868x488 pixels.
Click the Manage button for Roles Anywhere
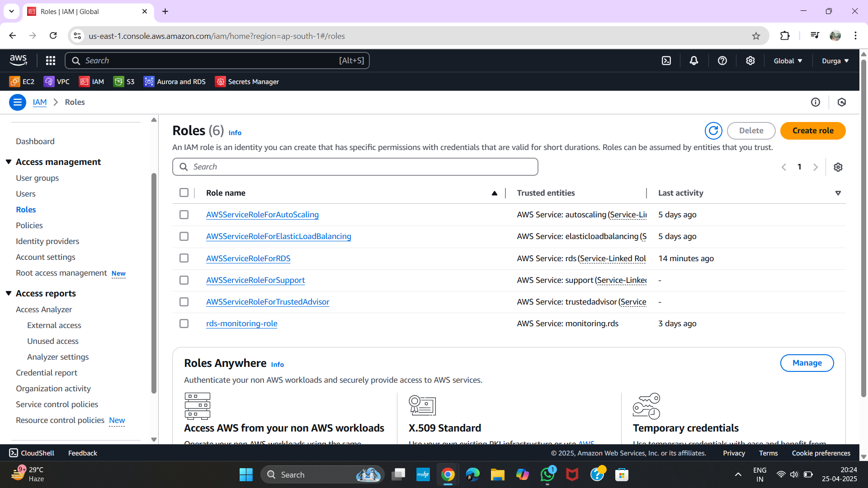point(807,363)
